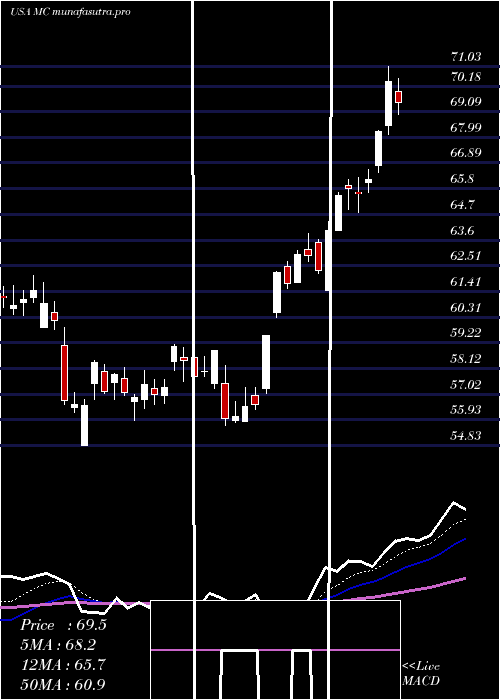
Task: Click the '50MA : 60.9' readout
Action: click(63, 684)
